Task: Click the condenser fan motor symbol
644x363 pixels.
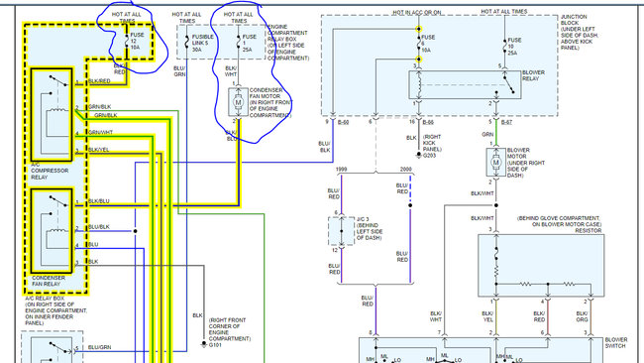Action: [238, 101]
